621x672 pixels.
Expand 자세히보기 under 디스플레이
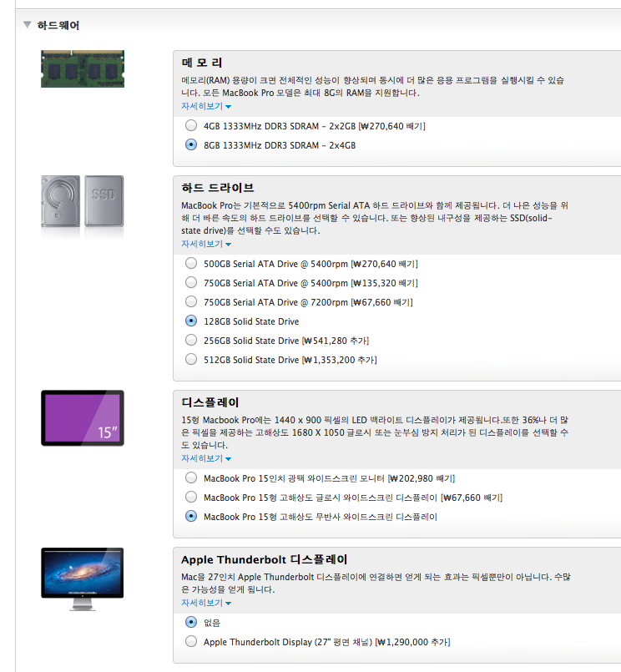(x=206, y=458)
